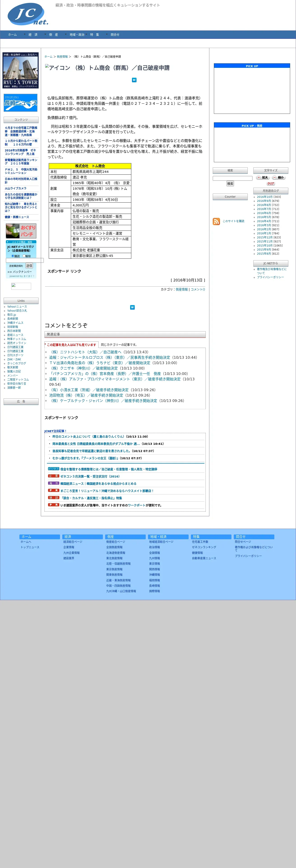Click the クリア text size reset button
The width and height of the screenshot is (296, 868).
271,184
